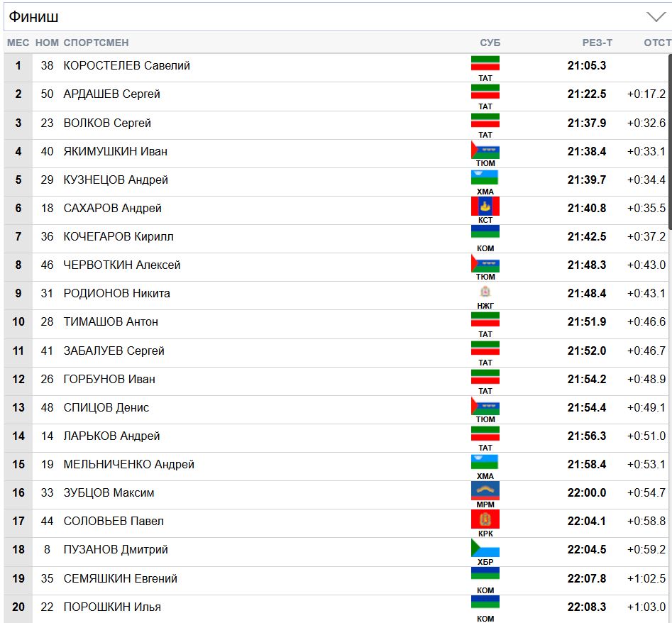Image resolution: width=672 pixels, height=623 pixels.
Task: Sort by the РЕЗ-Т column header
Action: click(x=597, y=43)
